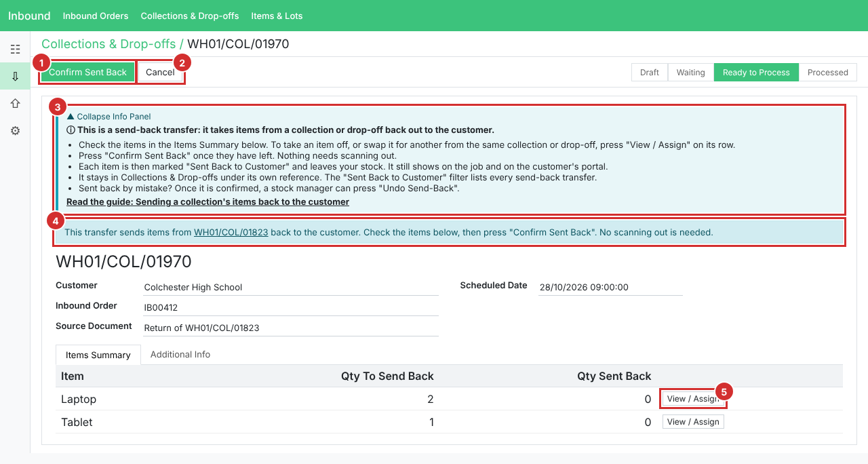Viewport: 868px width, 464px height.
Task: Click the Customer field Colchester High School
Action: coord(290,287)
